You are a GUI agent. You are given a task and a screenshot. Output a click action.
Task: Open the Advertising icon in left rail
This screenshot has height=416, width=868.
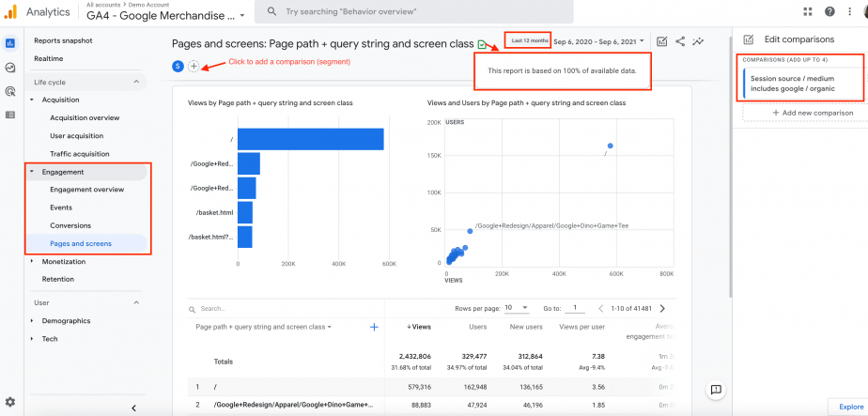[x=10, y=91]
